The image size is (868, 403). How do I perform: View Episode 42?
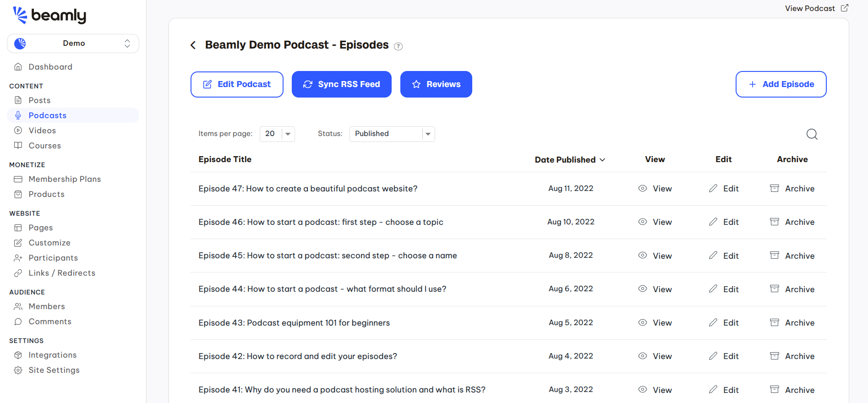pos(655,356)
